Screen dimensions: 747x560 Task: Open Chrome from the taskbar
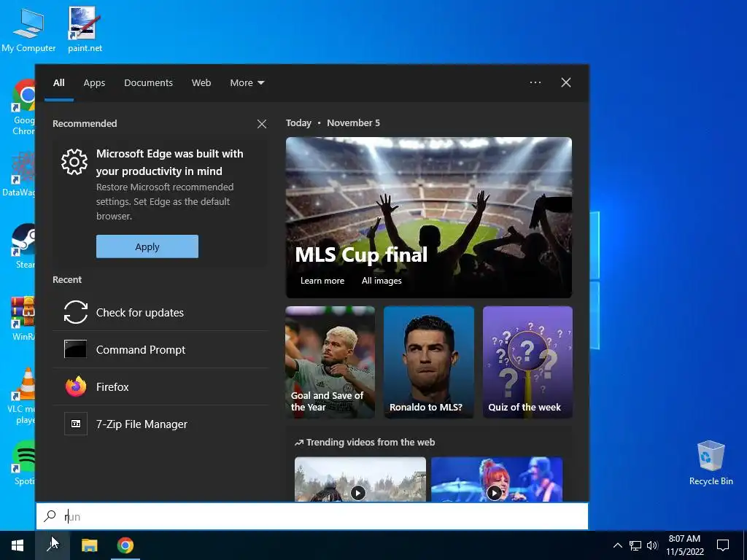125,545
